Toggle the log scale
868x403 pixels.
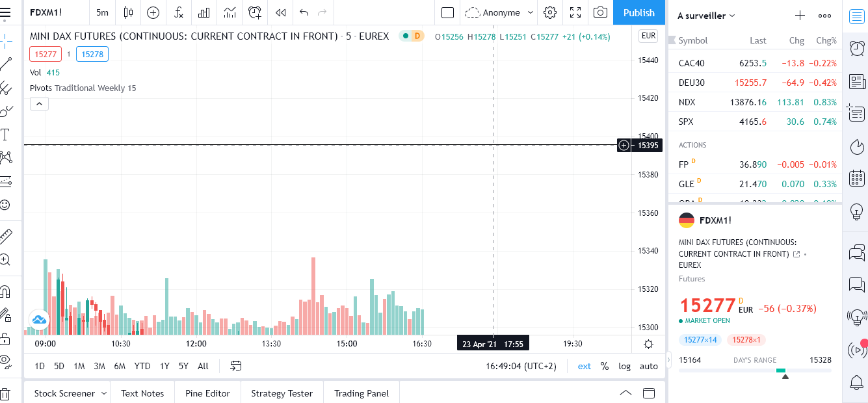tap(624, 366)
